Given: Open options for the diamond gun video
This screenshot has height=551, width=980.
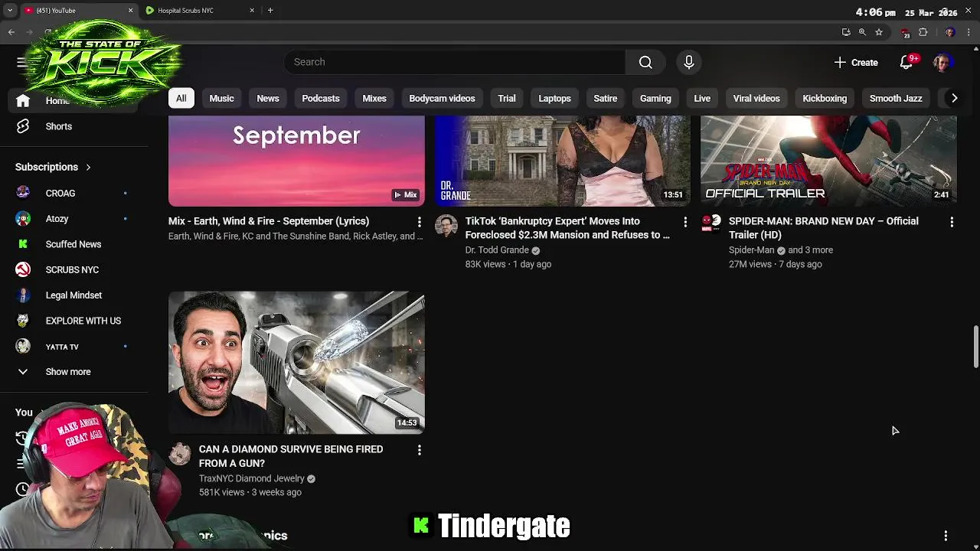Looking at the screenshot, I should click(419, 450).
